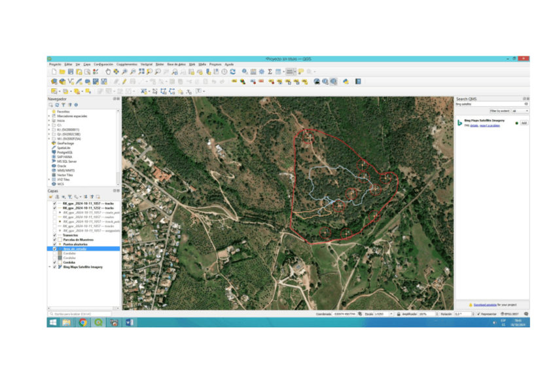Toggle the Representar render checkbox
Screen dimensions: 555x392
point(478,314)
